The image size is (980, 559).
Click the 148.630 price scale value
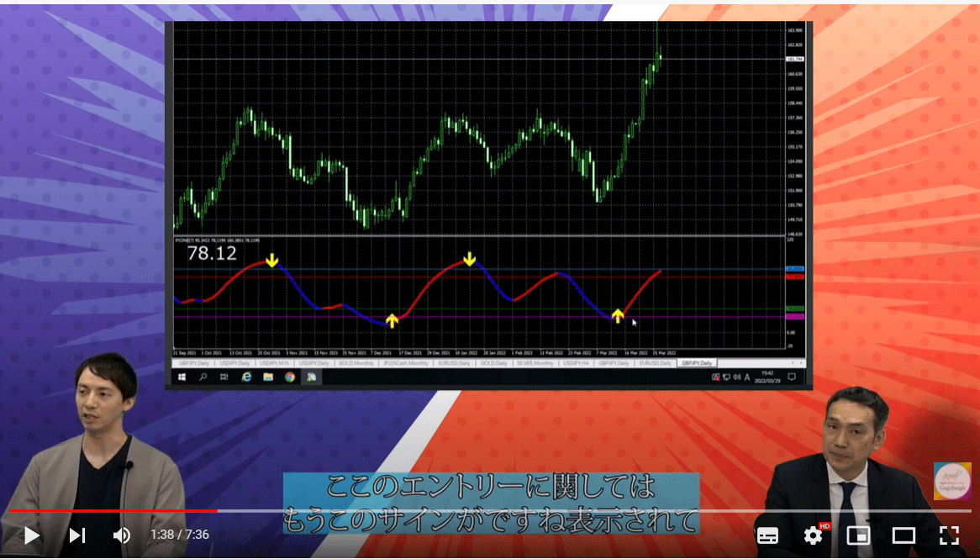[x=795, y=235]
